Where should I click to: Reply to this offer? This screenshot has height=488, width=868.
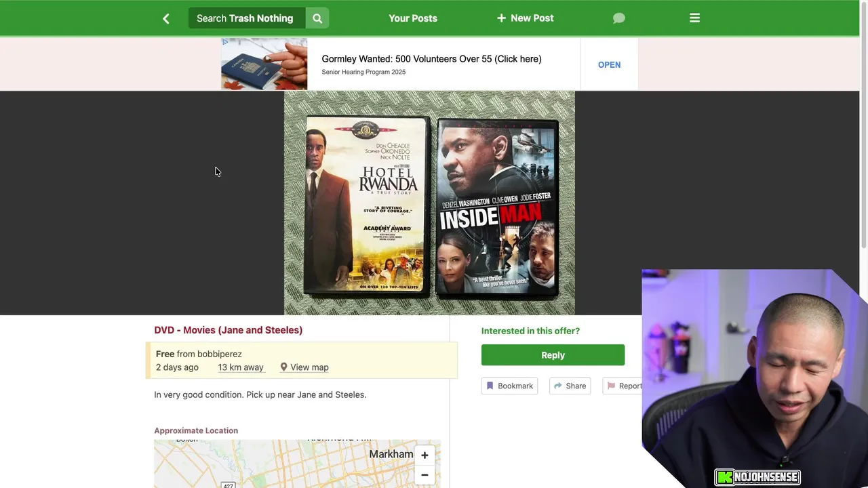click(x=553, y=355)
